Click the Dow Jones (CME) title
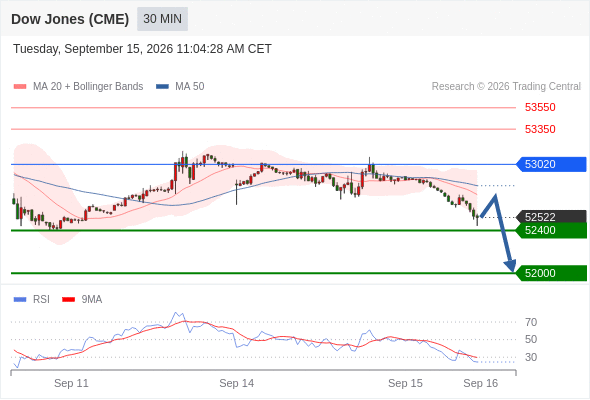 tap(70, 19)
